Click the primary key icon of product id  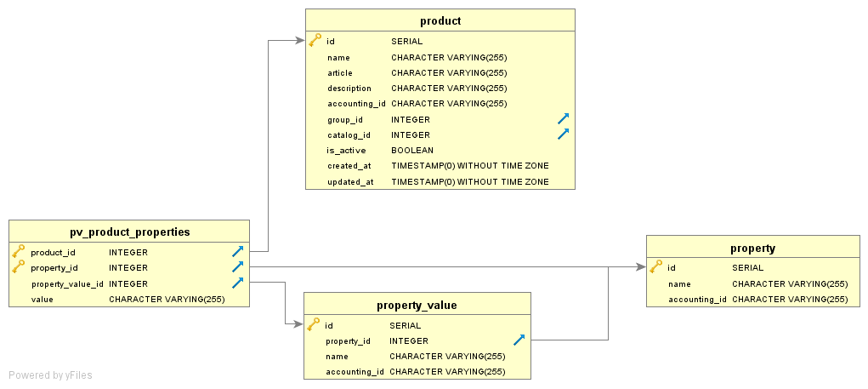point(315,40)
